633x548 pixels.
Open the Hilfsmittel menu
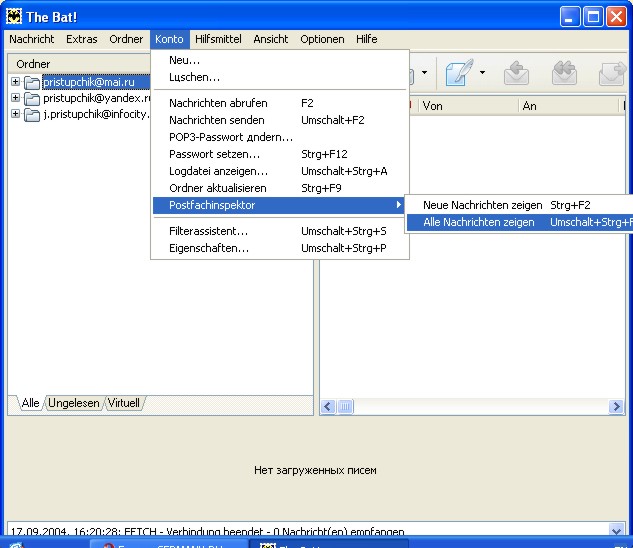coord(218,39)
